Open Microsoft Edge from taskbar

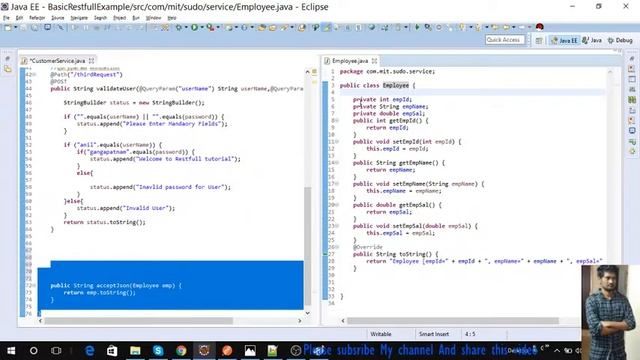tap(90, 351)
